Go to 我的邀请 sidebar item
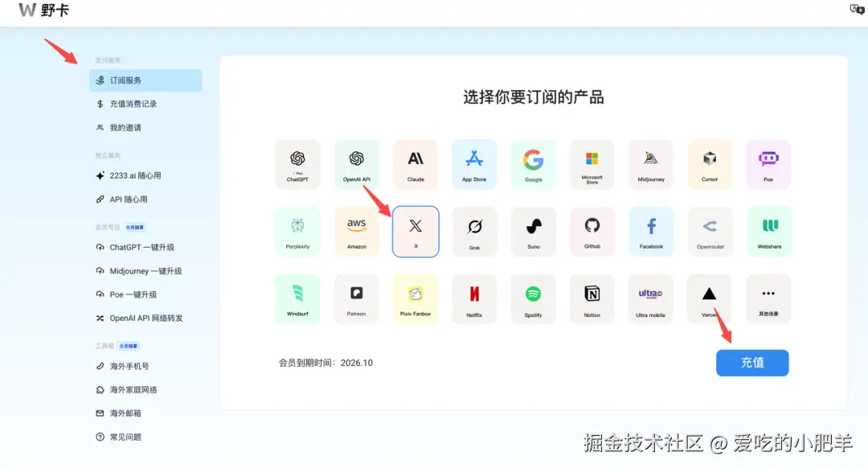Viewport: 868px width, 469px height. (x=145, y=127)
